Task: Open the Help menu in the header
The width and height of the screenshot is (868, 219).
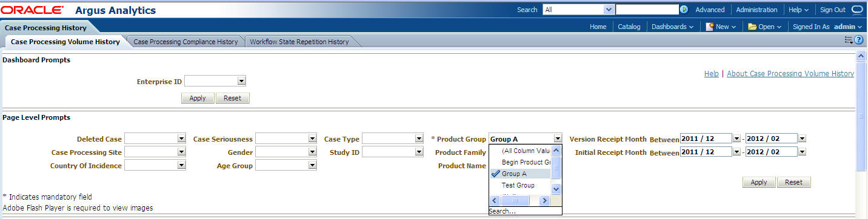Action: pyautogui.click(x=798, y=10)
